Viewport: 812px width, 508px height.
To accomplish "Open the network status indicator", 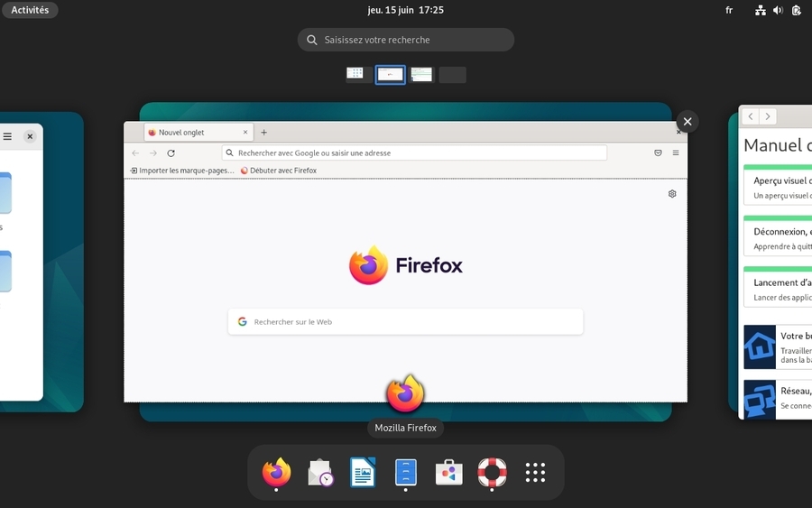I will click(x=761, y=10).
